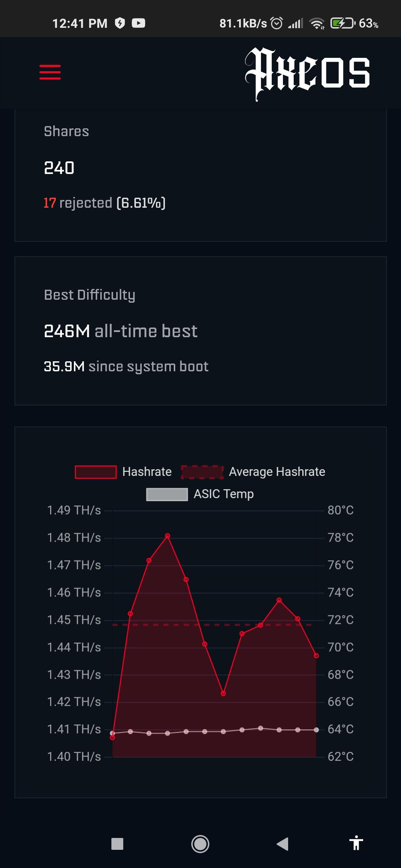Tap the alarm clock status icon
The width and height of the screenshot is (401, 868).
(277, 23)
